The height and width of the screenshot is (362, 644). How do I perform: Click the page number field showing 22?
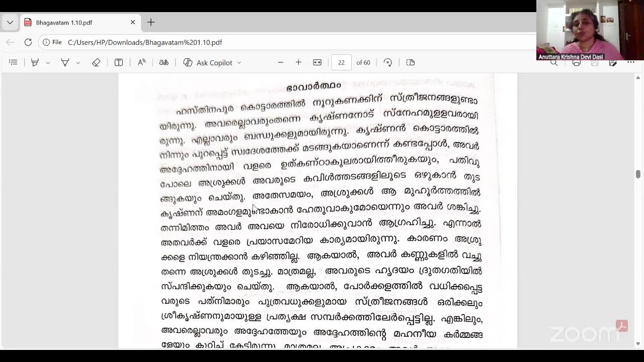click(341, 62)
